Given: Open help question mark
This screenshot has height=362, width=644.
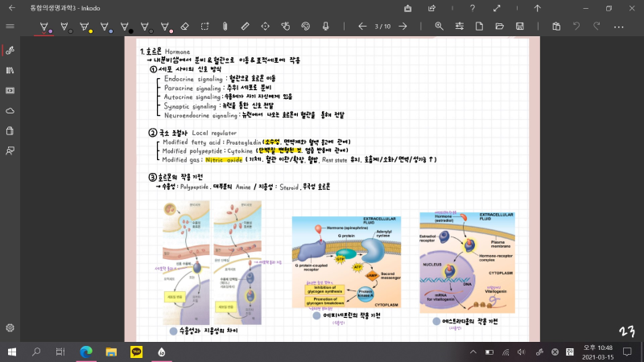Looking at the screenshot, I should pos(473,8).
